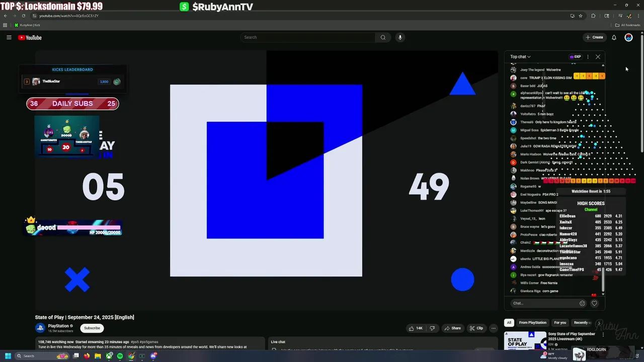
Task: Close the live chat panel
Action: point(598,57)
